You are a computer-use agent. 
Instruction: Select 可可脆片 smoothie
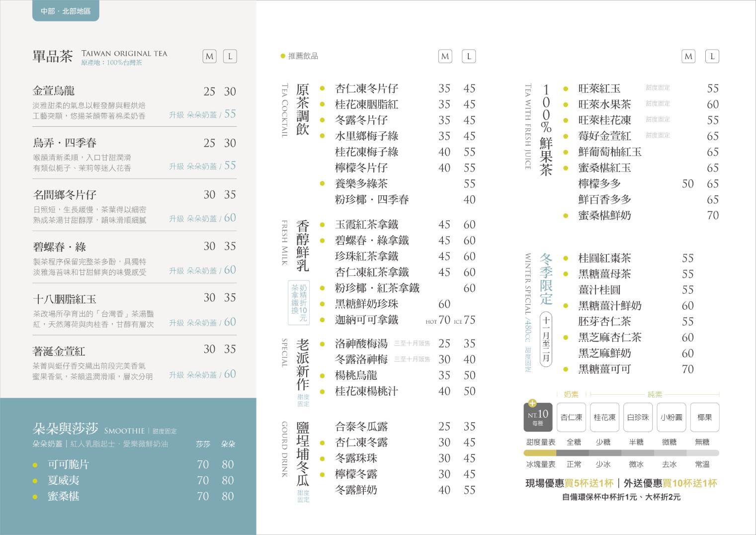(x=68, y=464)
